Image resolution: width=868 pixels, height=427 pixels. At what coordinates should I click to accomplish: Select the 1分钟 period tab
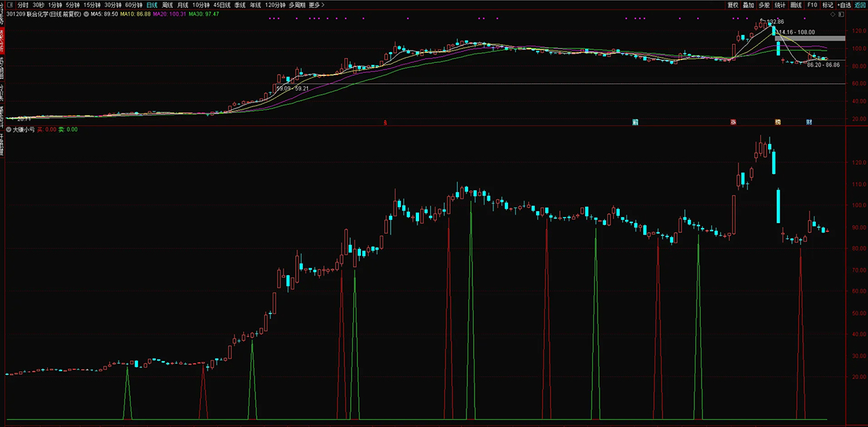[x=56, y=4]
